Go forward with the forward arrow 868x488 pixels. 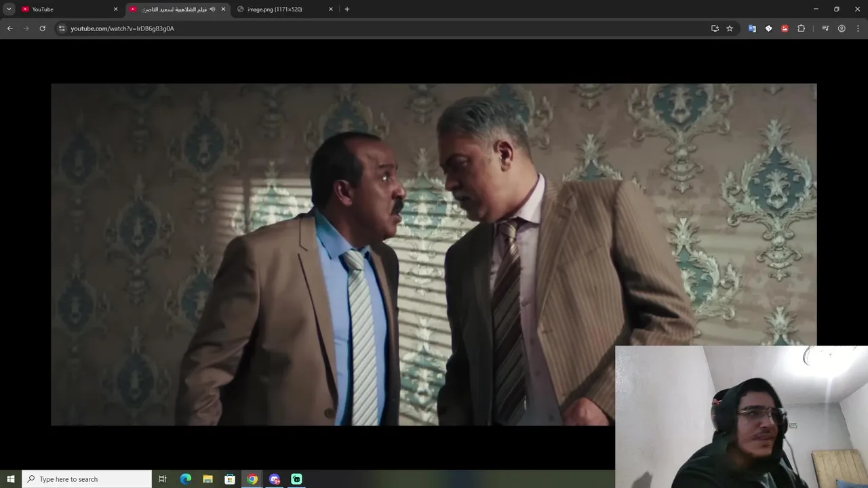pos(26,28)
